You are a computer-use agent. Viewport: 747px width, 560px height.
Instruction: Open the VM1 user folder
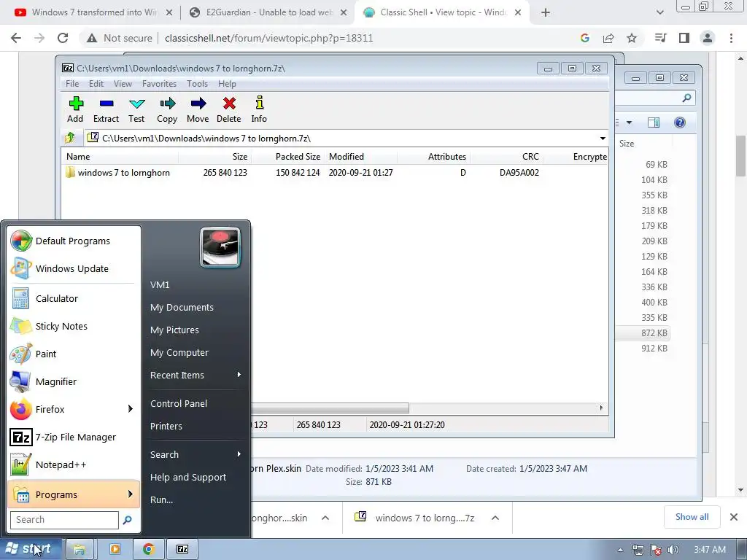pos(160,285)
